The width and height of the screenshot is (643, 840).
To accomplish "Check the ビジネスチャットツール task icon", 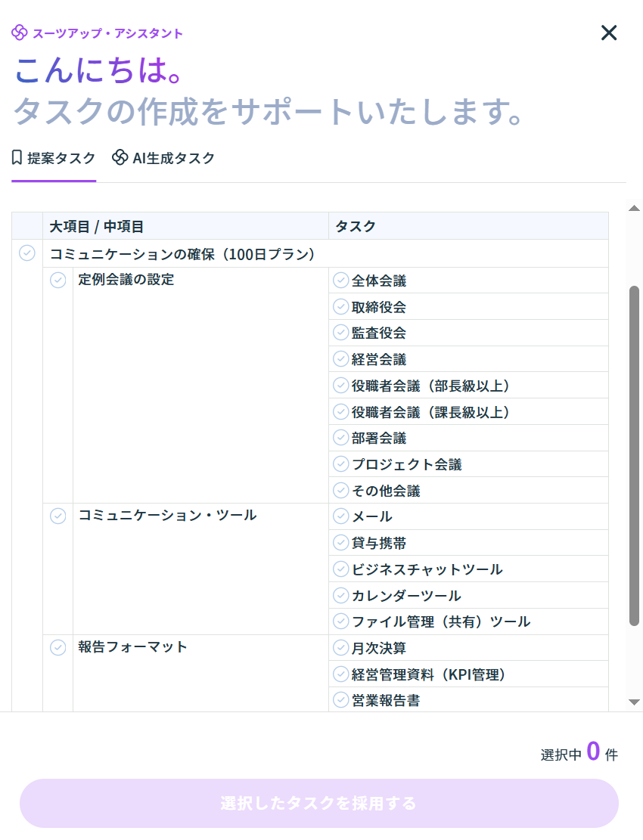I will coord(341,569).
